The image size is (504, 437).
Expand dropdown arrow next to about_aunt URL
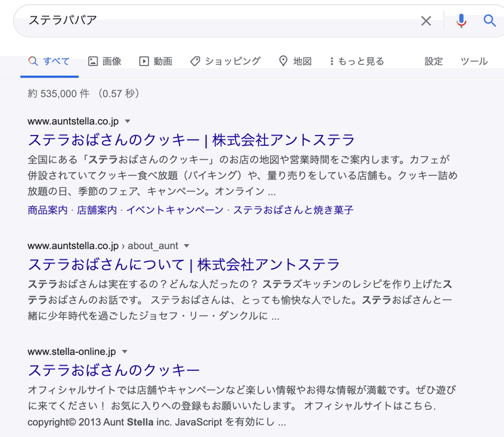pyautogui.click(x=186, y=246)
